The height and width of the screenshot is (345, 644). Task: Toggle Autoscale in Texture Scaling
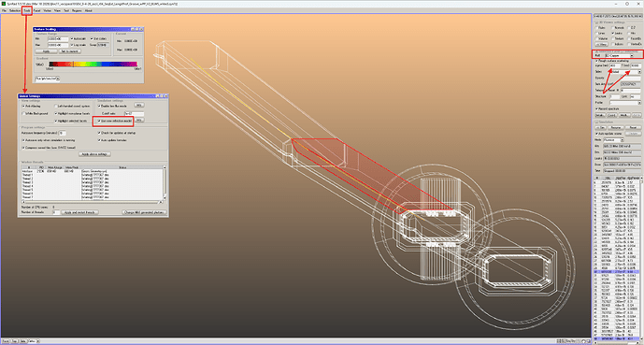click(72, 38)
